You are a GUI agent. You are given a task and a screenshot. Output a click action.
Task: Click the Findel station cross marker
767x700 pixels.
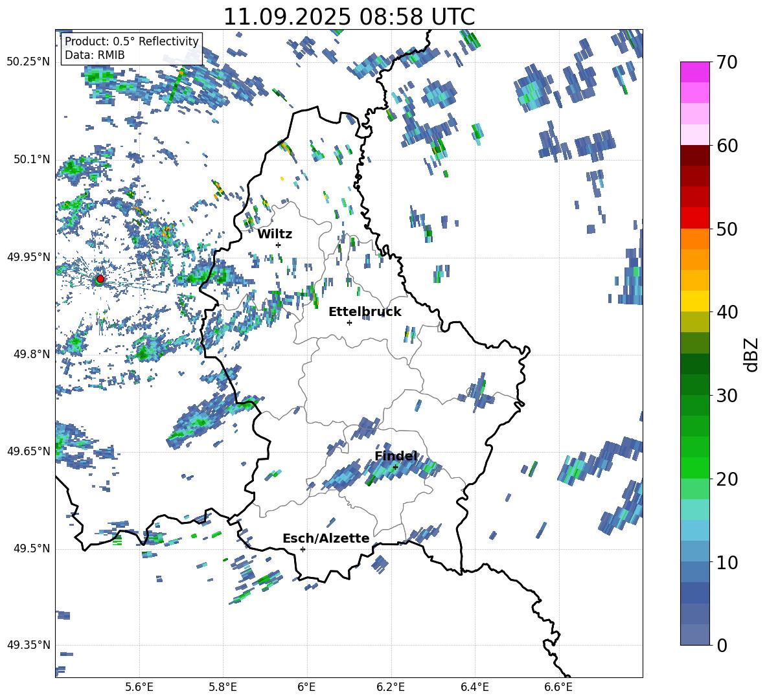point(395,467)
